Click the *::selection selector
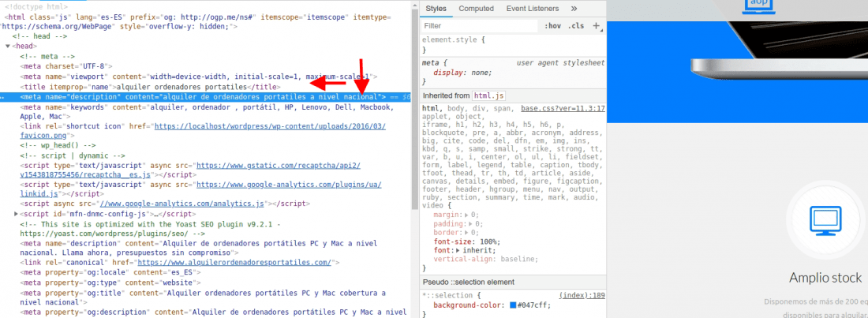Screen dimensions: 868x318 (x=449, y=295)
